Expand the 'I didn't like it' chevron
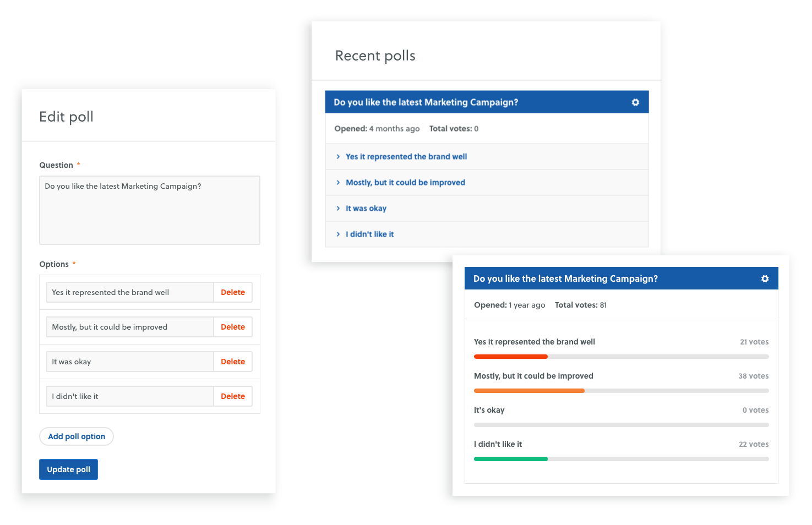This screenshot has width=812, height=525. (338, 234)
